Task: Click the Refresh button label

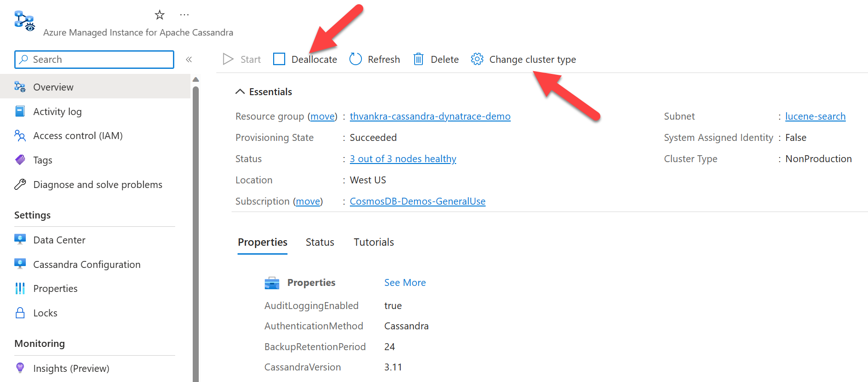Action: 384,59
